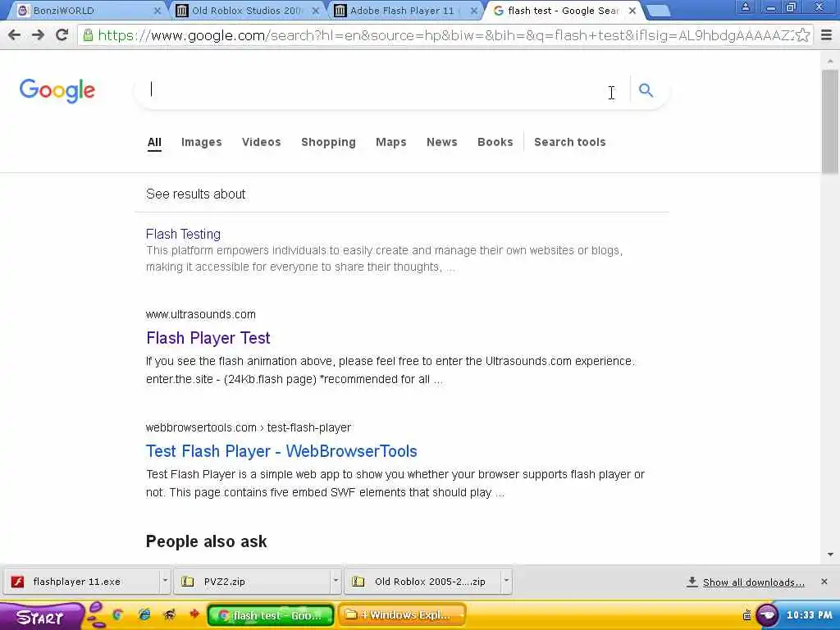Screen dimensions: 840x630
Task: Bookmark this page with star icon
Action: (802, 35)
